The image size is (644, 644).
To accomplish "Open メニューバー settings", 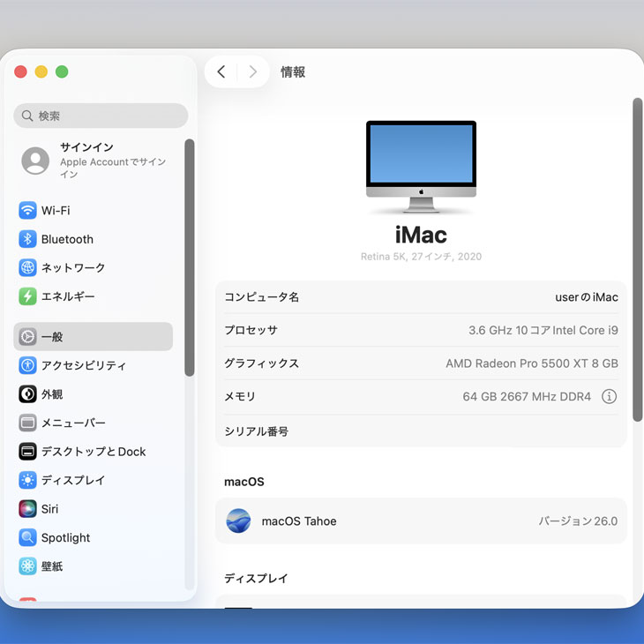I will pyautogui.click(x=73, y=423).
